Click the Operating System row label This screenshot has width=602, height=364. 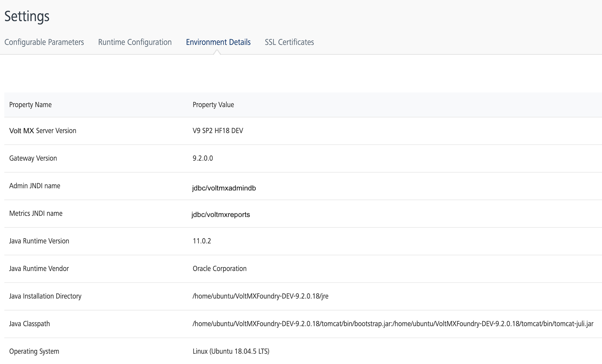click(x=34, y=351)
